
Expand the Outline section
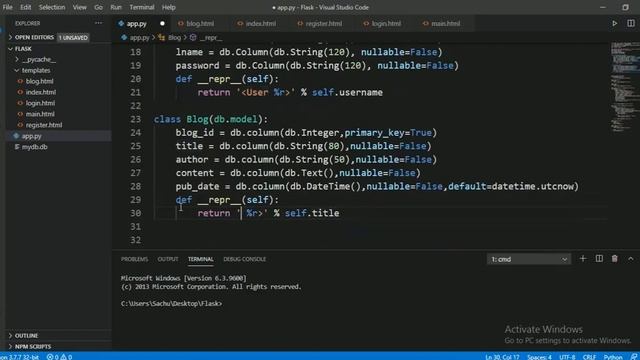(26, 336)
